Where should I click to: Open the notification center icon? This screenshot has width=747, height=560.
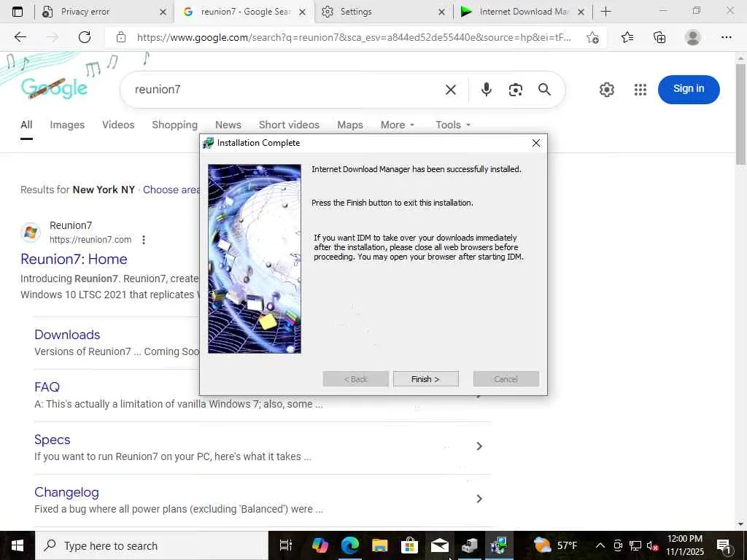point(724,545)
